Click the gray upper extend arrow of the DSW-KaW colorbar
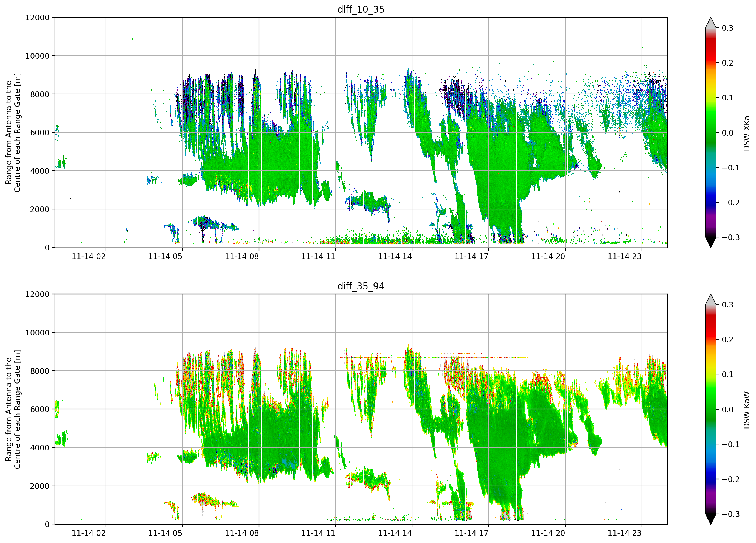Screen dimensions: 756x543 click(711, 300)
